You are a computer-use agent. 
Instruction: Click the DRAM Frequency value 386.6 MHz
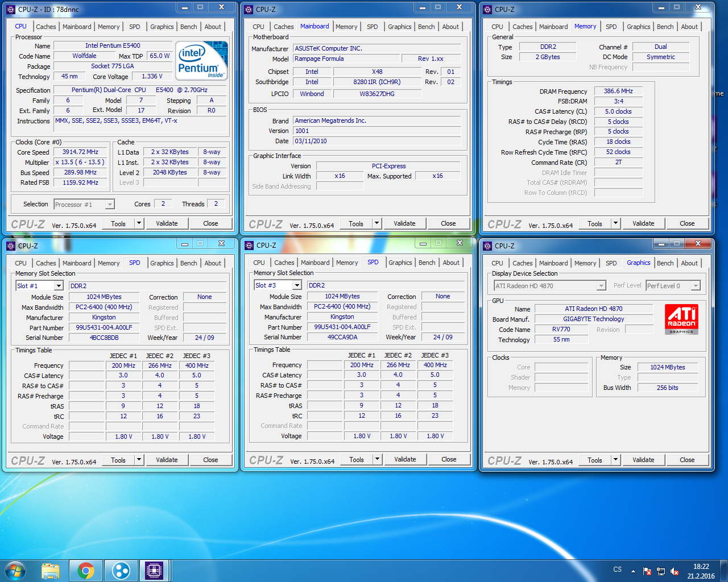click(618, 91)
